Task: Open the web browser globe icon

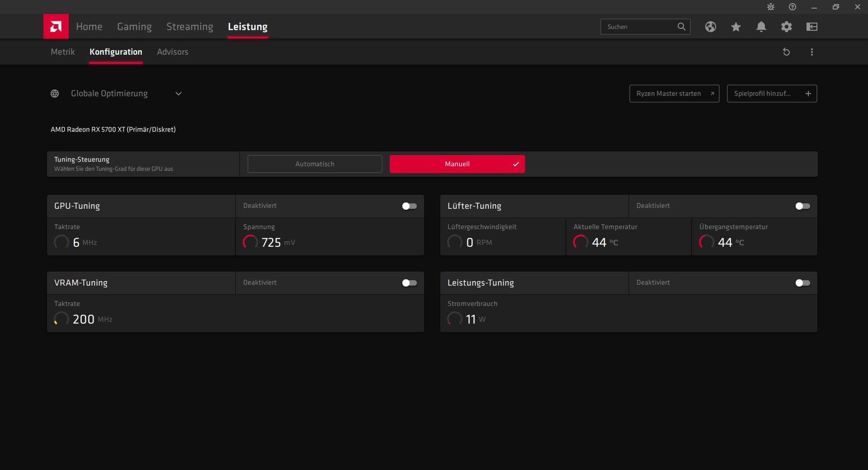Action: pyautogui.click(x=711, y=27)
